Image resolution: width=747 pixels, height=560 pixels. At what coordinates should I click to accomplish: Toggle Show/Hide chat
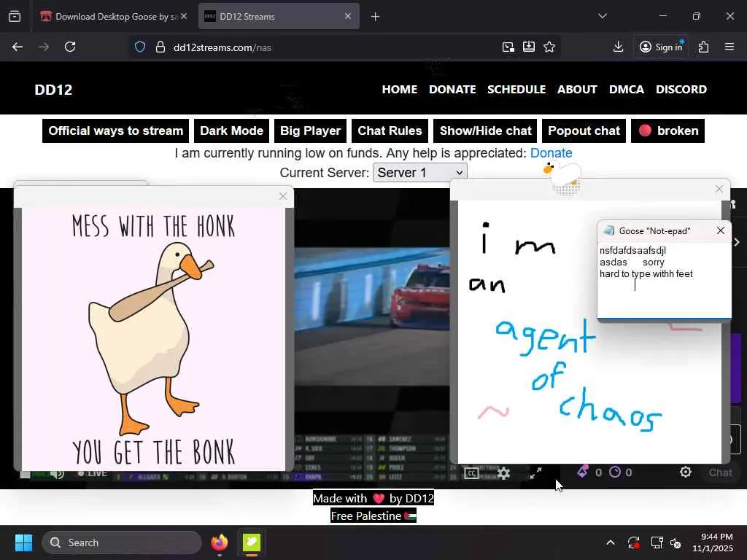pos(485,131)
